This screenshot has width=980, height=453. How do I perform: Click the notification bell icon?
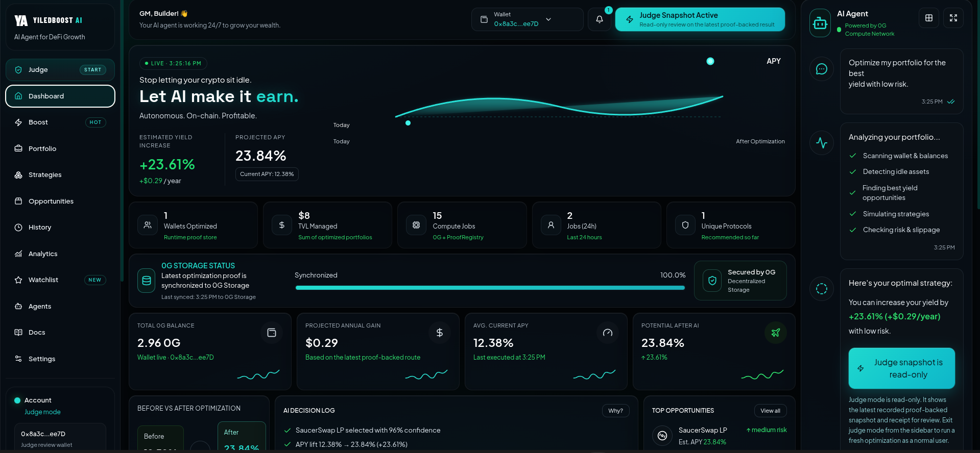[599, 19]
